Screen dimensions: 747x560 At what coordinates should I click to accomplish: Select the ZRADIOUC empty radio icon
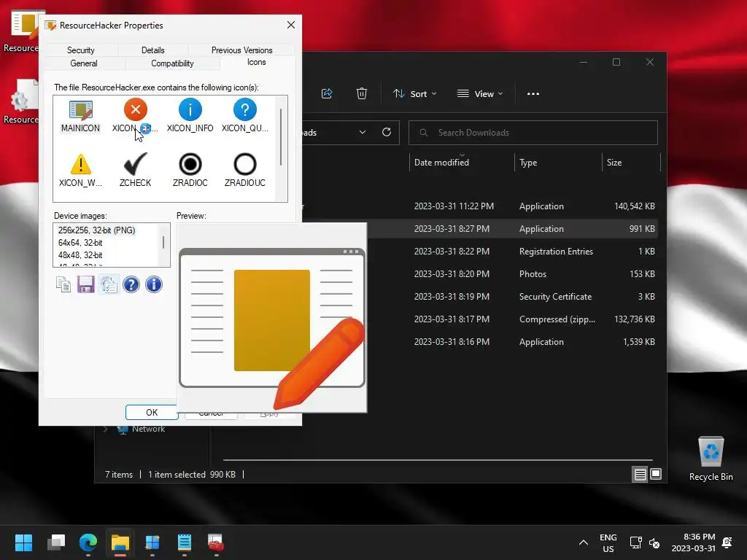tap(245, 171)
